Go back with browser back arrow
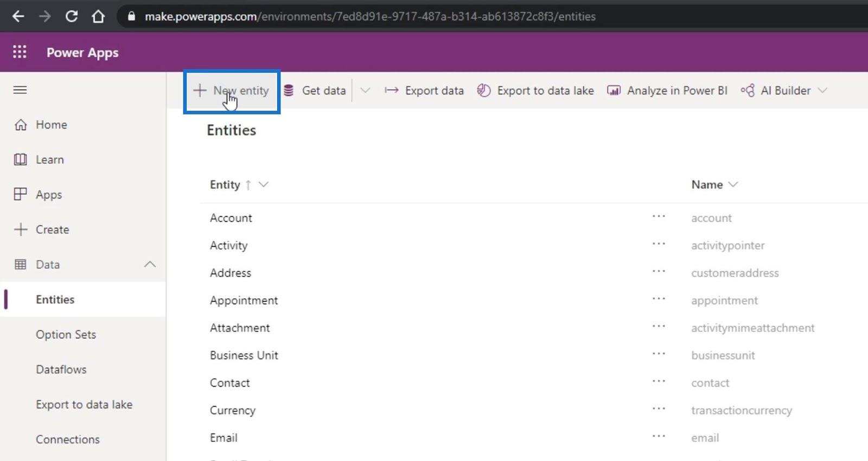The image size is (868, 461). tap(18, 16)
